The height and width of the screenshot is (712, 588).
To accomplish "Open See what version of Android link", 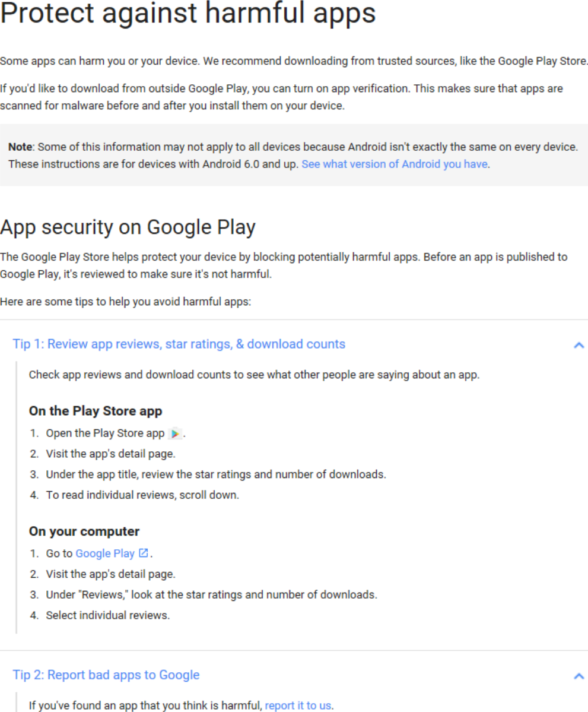I will [x=395, y=164].
